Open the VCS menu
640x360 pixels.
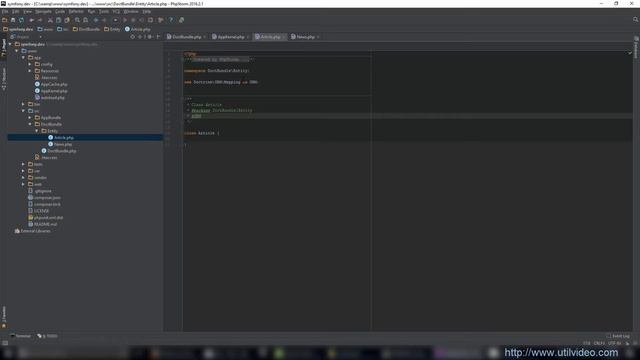pos(116,11)
